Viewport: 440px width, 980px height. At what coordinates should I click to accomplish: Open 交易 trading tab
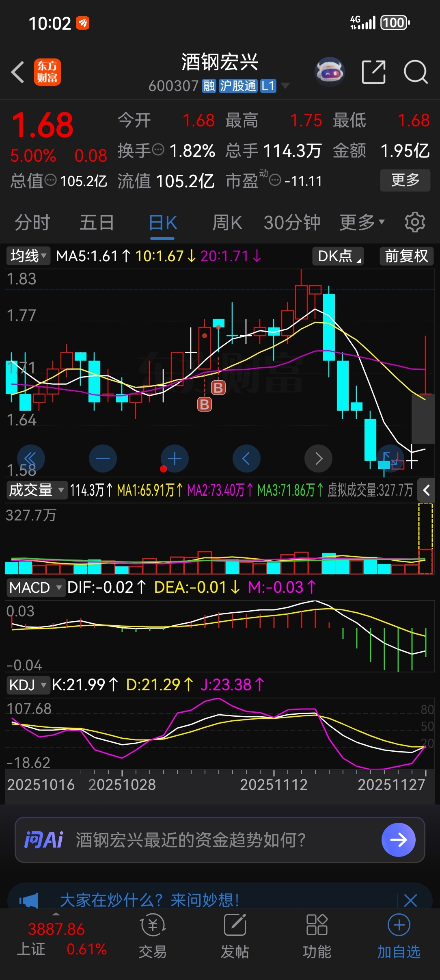pos(153,936)
